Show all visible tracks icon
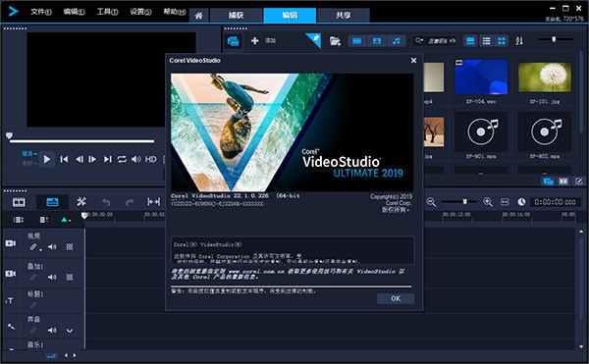Image resolution: width=589 pixels, height=364 pixels. point(19,220)
